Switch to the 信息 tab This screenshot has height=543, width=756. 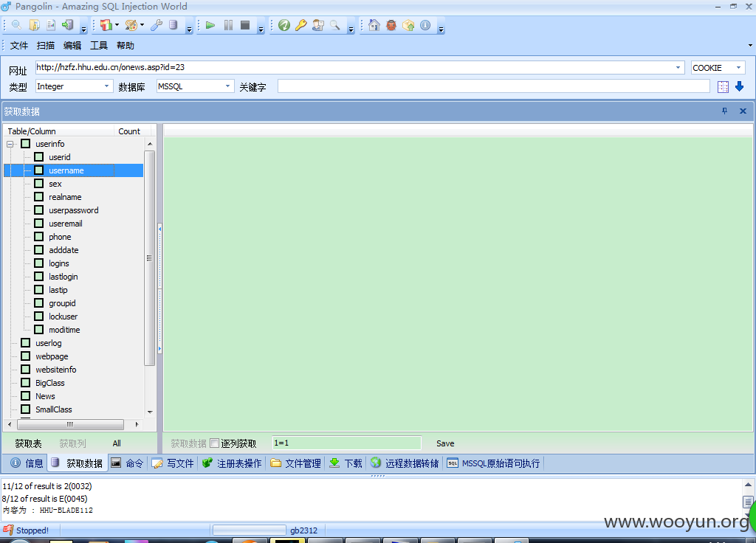click(27, 463)
